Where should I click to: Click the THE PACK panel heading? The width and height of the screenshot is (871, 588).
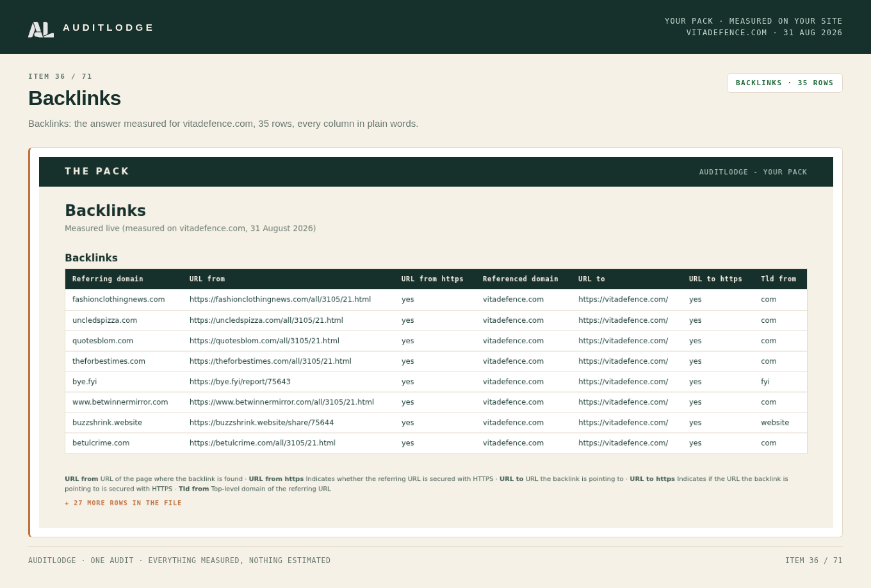(97, 172)
